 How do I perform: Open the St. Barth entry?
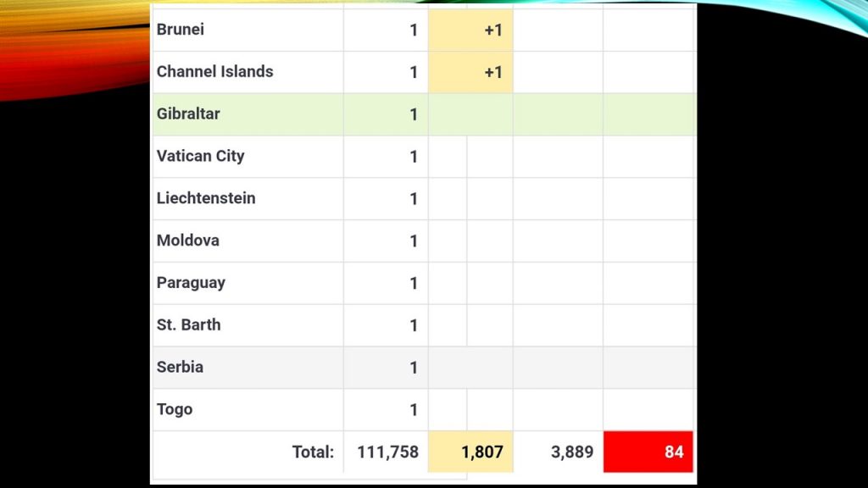188,325
